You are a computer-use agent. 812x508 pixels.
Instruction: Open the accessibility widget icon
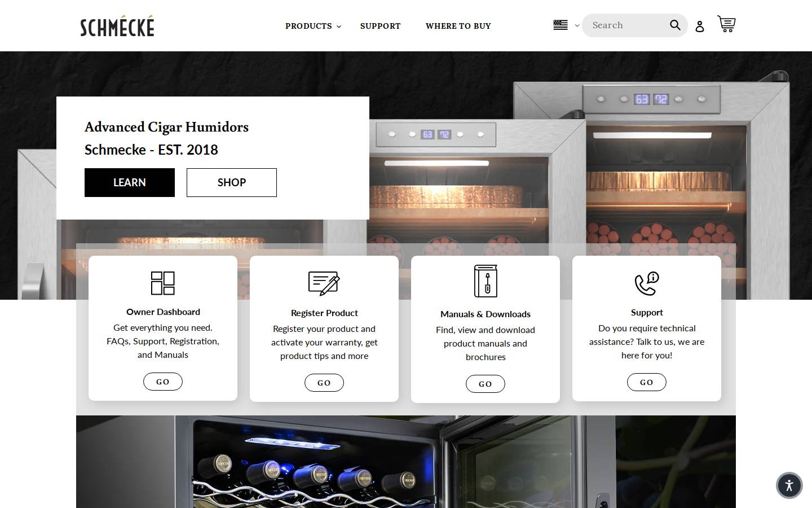[789, 485]
